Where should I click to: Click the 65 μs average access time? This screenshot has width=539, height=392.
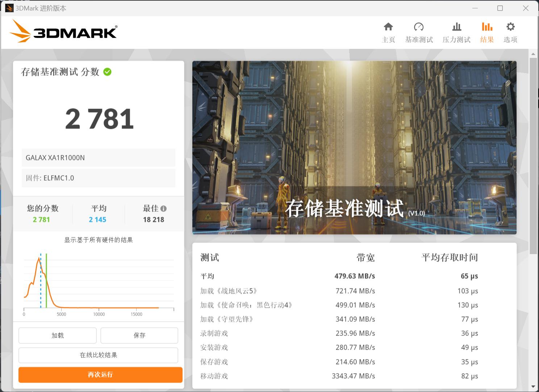[x=469, y=276]
